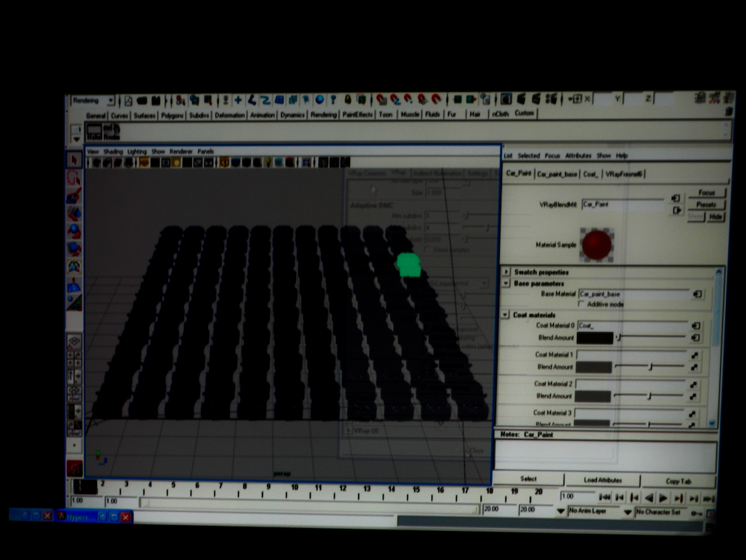Adjust Coat Material 2 Blend Amount slider
The height and width of the screenshot is (560, 746).
[648, 396]
